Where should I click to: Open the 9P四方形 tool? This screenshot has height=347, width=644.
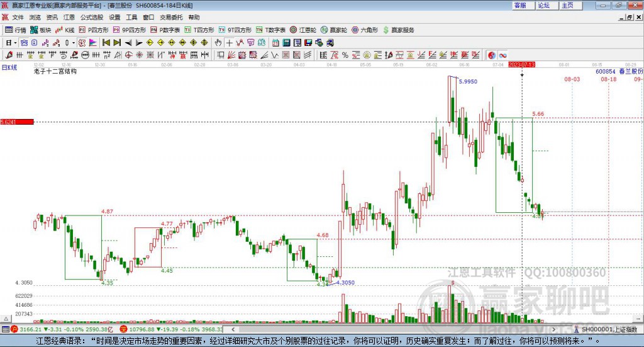[130, 30]
